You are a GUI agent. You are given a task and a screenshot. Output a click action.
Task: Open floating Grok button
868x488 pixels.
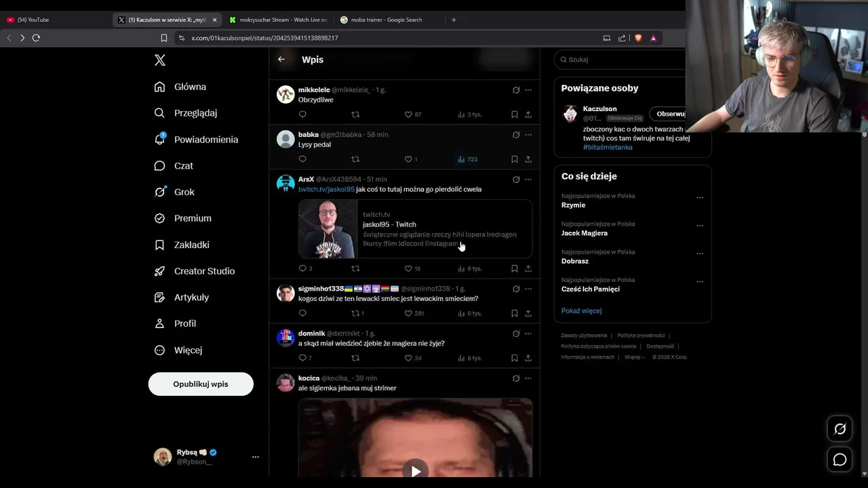pyautogui.click(x=840, y=428)
